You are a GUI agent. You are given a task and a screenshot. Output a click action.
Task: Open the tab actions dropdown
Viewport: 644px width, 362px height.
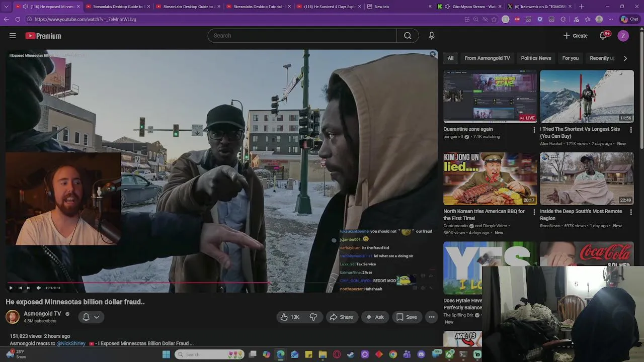(x=6, y=7)
